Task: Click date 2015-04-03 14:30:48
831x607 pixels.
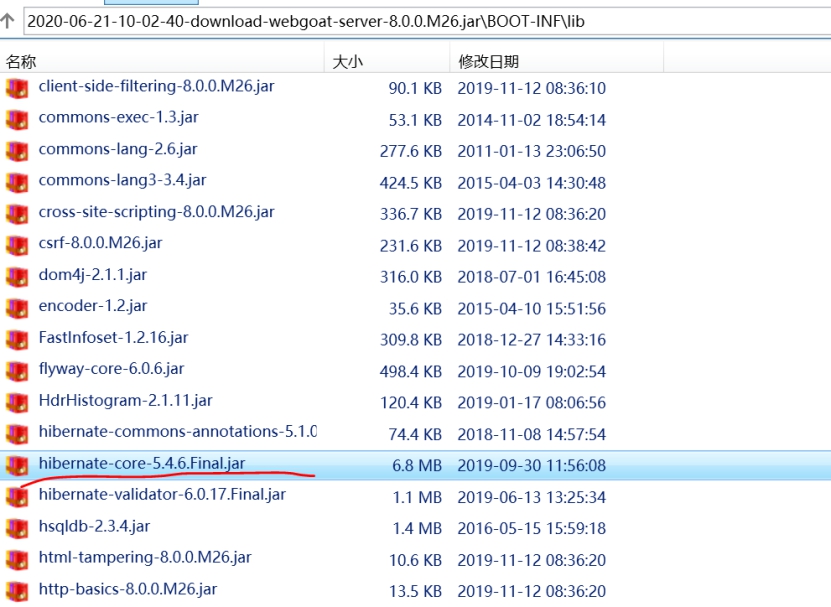Action: tap(532, 183)
